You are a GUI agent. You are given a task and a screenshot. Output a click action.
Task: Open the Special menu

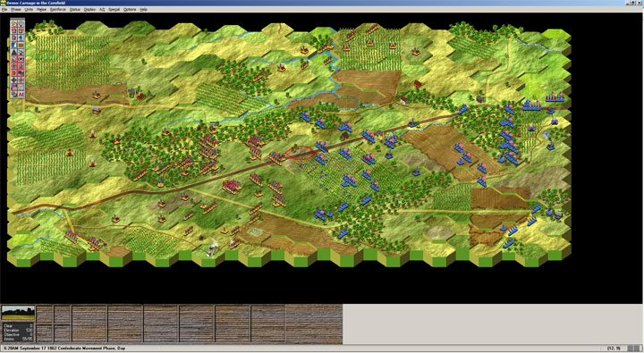pos(114,9)
